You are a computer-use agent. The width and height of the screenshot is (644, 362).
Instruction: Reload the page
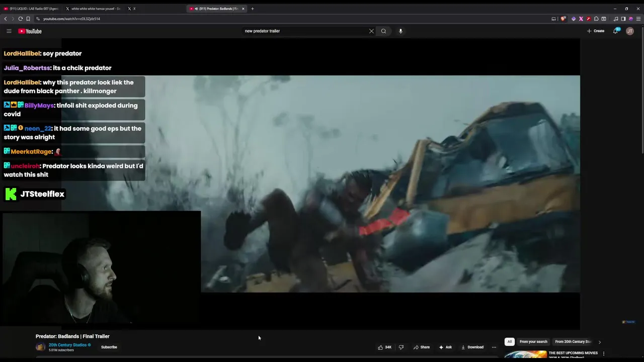(x=20, y=19)
